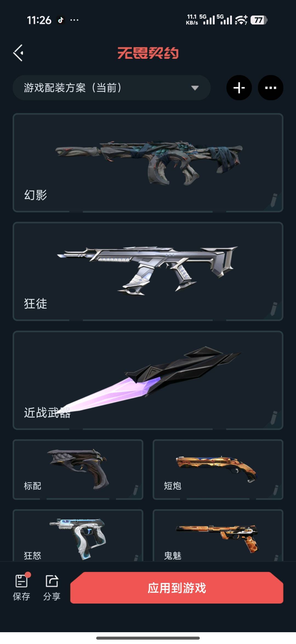Image resolution: width=296 pixels, height=644 pixels.
Task: Edit the 标配 pistol pencil icon
Action: [136, 490]
